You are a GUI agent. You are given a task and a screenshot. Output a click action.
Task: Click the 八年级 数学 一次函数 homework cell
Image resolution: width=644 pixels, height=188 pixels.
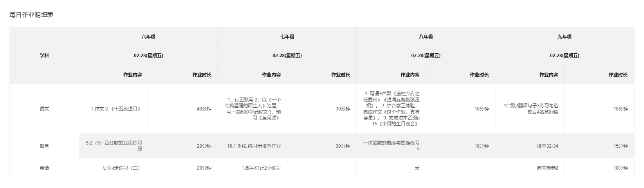click(391, 146)
